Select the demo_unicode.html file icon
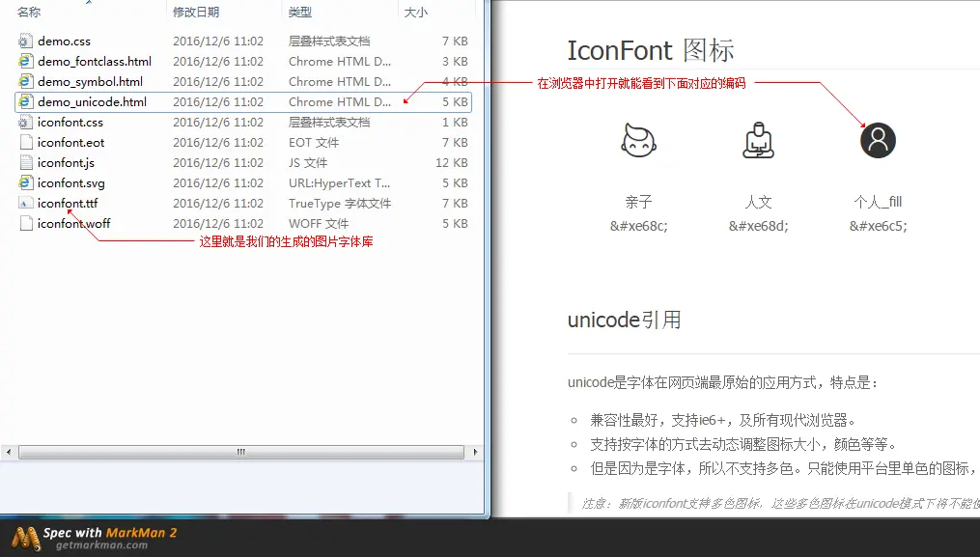This screenshot has height=557, width=980. click(25, 102)
